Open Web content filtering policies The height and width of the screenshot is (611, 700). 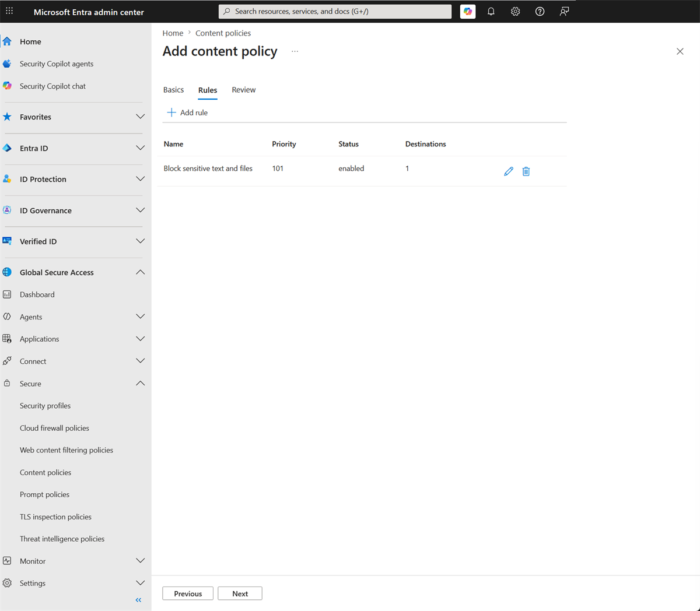pos(66,450)
